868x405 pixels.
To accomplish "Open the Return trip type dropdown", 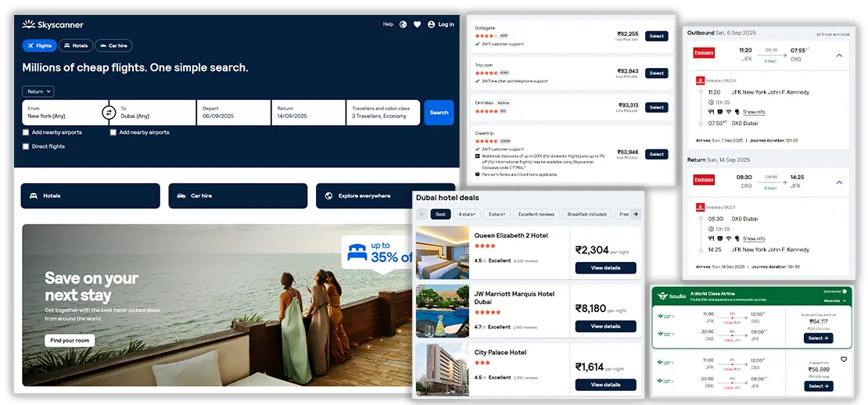I will click(38, 91).
